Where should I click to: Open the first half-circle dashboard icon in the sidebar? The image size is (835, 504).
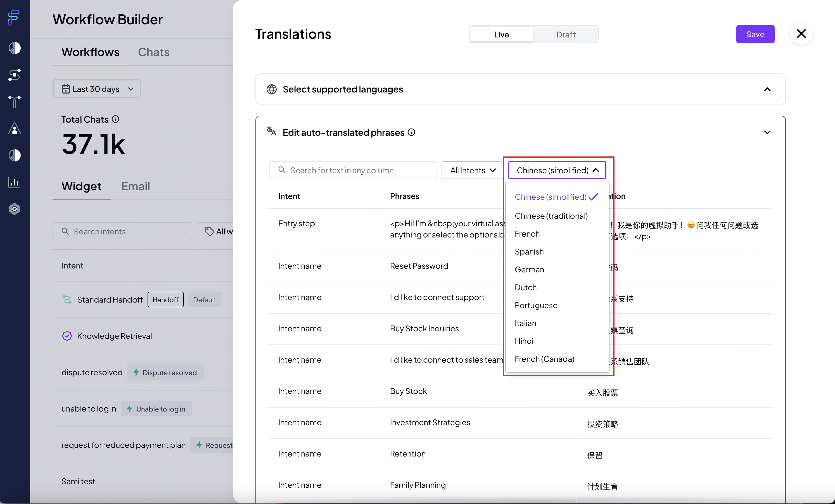[15, 48]
